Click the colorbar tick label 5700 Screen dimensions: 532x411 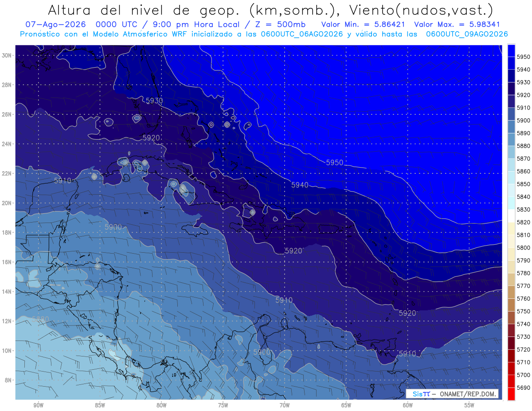[524, 375]
